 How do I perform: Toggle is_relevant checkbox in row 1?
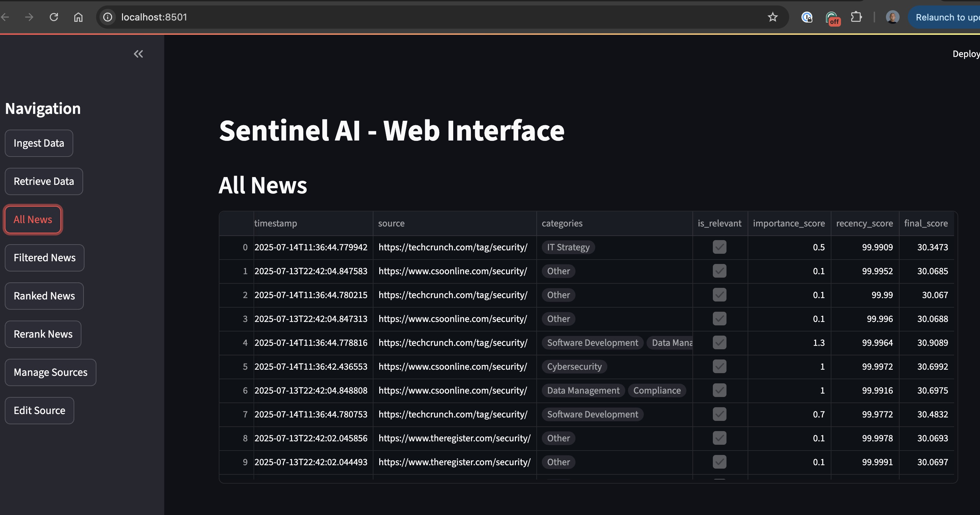coord(719,271)
